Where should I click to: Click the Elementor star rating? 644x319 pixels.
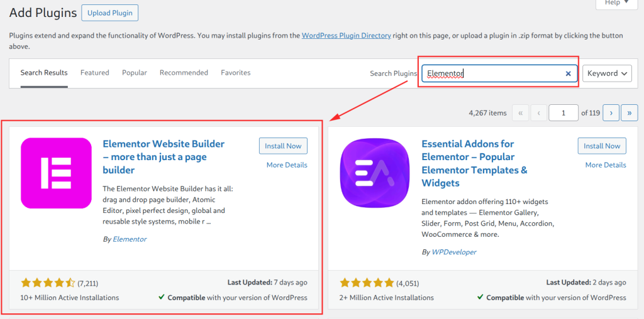[48, 283]
